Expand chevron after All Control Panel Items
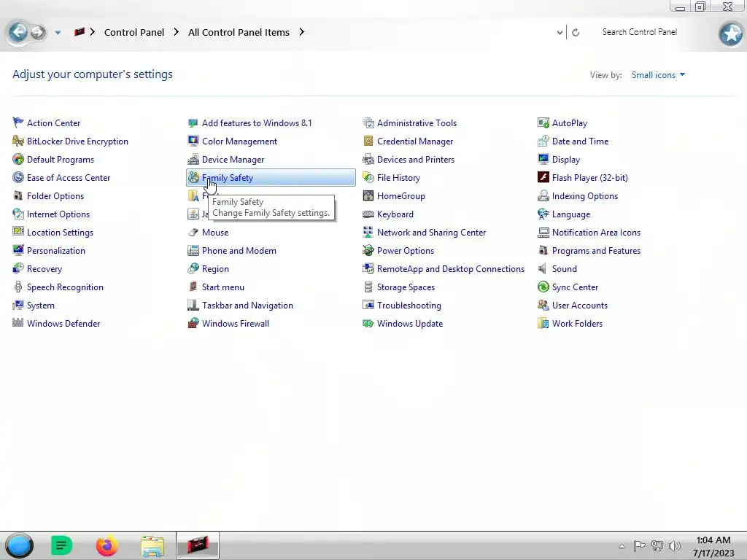The height and width of the screenshot is (560, 747). (x=301, y=32)
